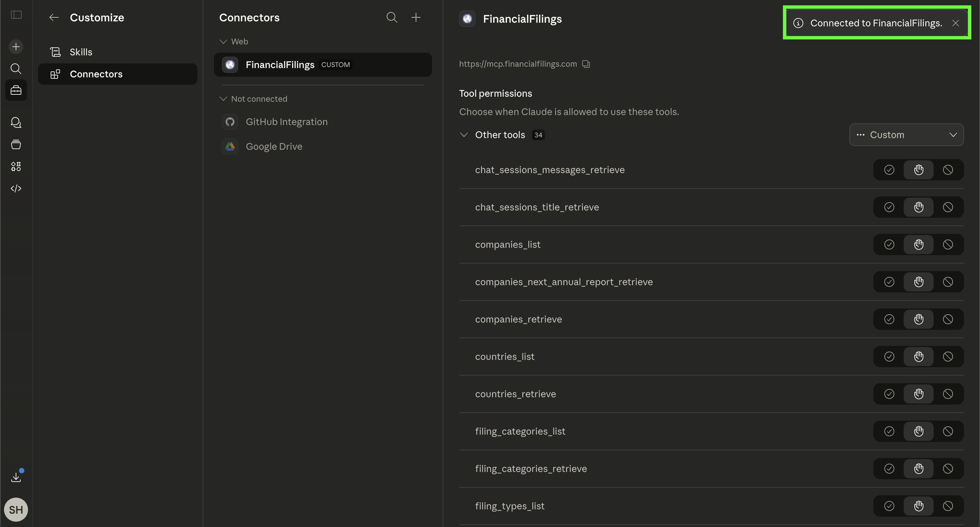Open Google Drive connector
Image resolution: width=980 pixels, height=527 pixels.
click(323, 147)
